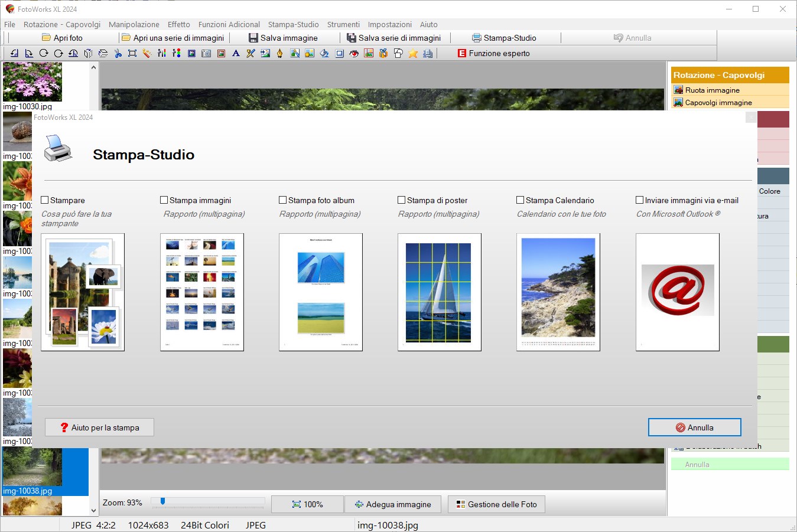Screen dimensions: 797x532
Task: Enable the Stampa immagini checkbox
Action: pos(164,200)
